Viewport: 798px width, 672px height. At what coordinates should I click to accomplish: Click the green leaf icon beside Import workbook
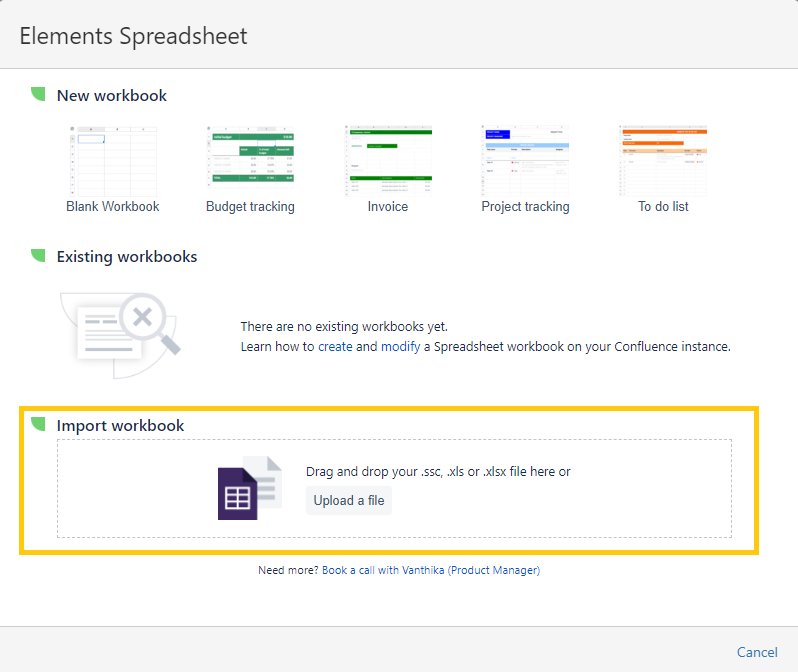coord(38,424)
